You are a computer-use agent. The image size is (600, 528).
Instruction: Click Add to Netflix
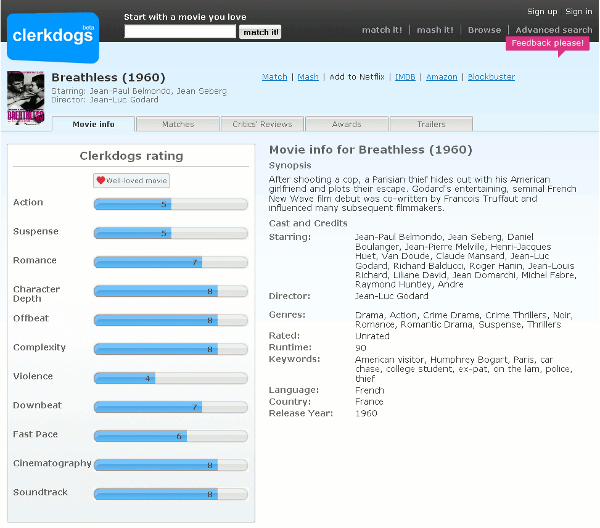click(357, 77)
